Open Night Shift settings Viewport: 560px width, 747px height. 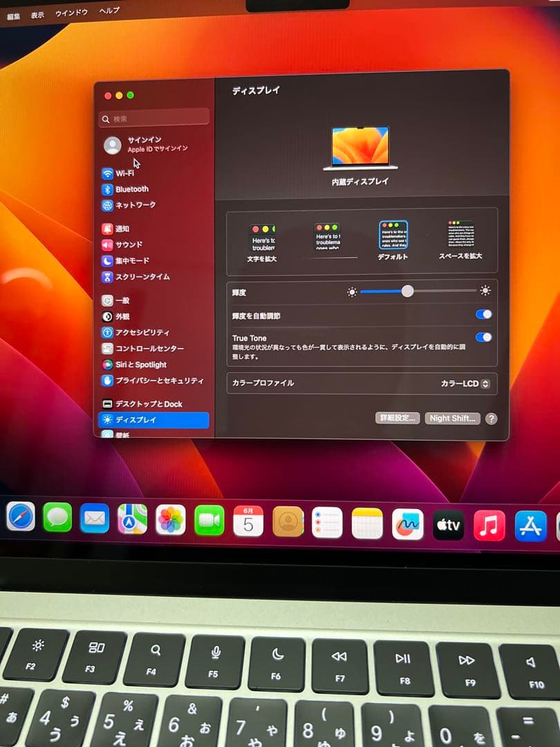click(x=452, y=418)
